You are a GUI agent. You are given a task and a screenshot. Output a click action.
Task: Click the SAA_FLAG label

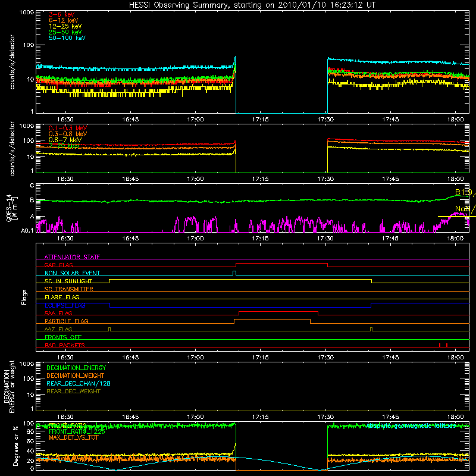pyautogui.click(x=58, y=313)
